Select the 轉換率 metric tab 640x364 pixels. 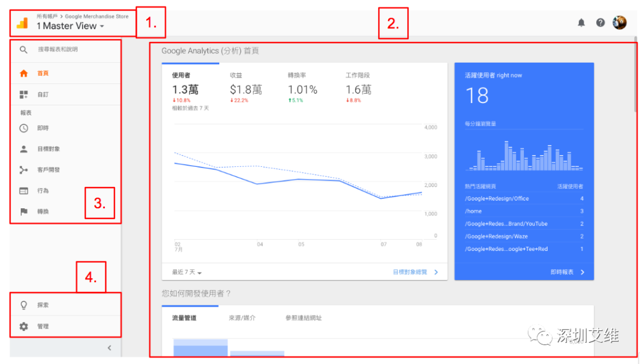[302, 89]
